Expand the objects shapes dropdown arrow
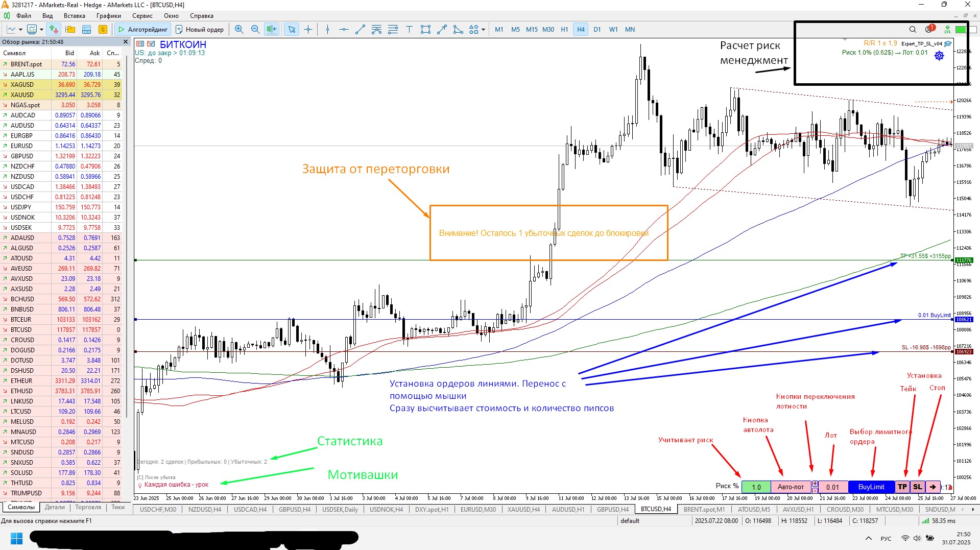Screen dimensions: 980x550 pyautogui.click(x=483, y=30)
